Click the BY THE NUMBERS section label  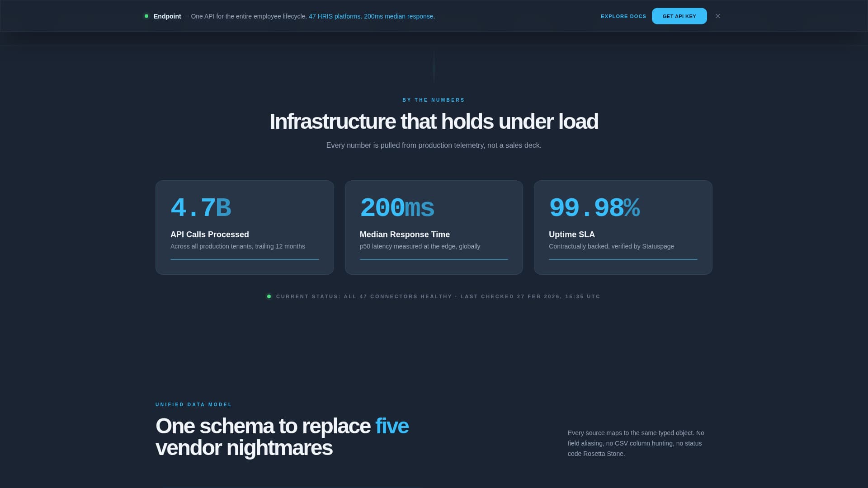click(x=434, y=100)
